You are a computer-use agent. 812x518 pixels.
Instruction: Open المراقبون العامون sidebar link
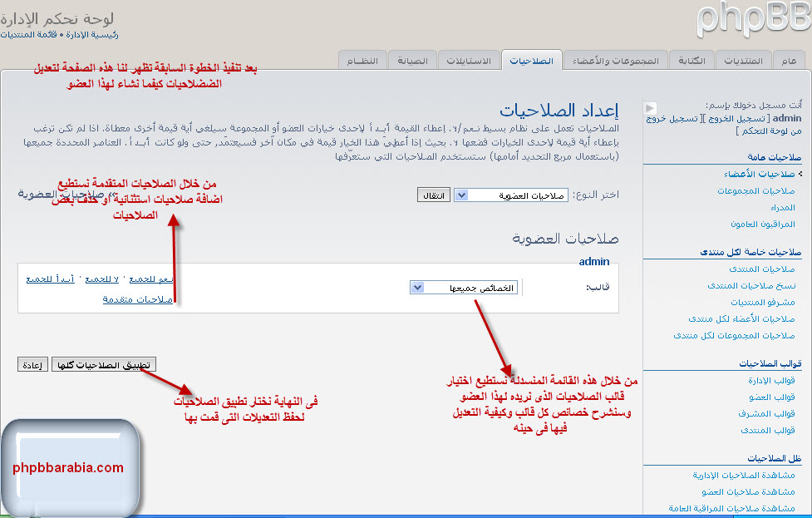762,224
